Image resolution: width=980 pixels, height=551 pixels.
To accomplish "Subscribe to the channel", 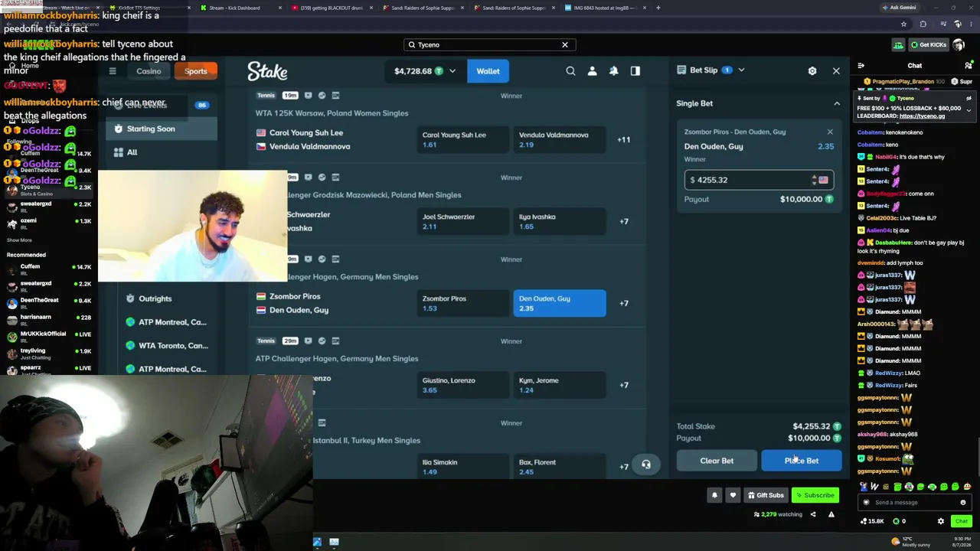I will (x=815, y=495).
